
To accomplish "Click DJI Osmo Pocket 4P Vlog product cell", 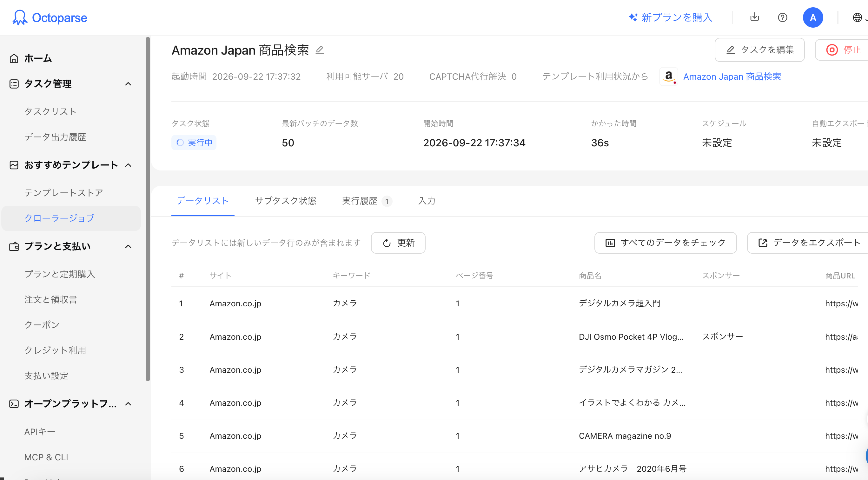I will tap(631, 337).
